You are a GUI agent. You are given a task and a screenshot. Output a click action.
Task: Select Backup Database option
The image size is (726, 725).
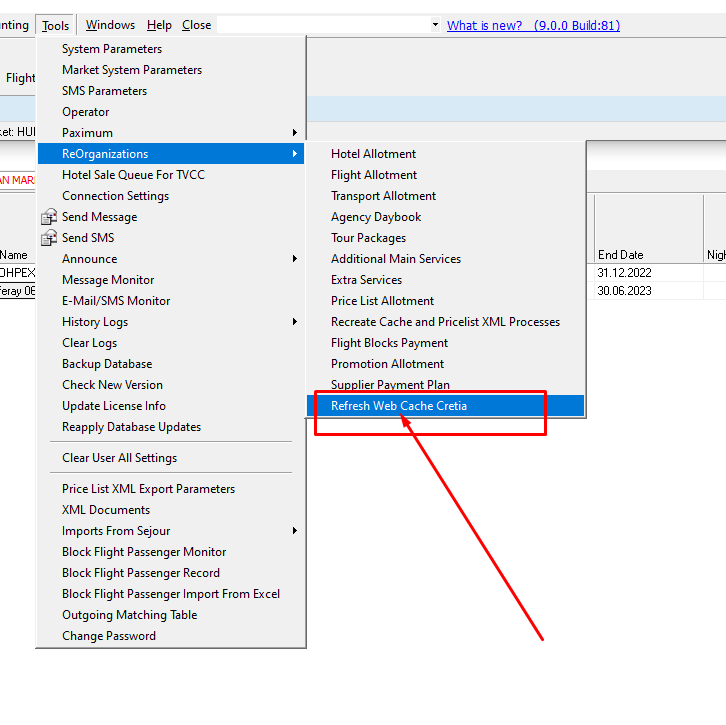click(107, 364)
